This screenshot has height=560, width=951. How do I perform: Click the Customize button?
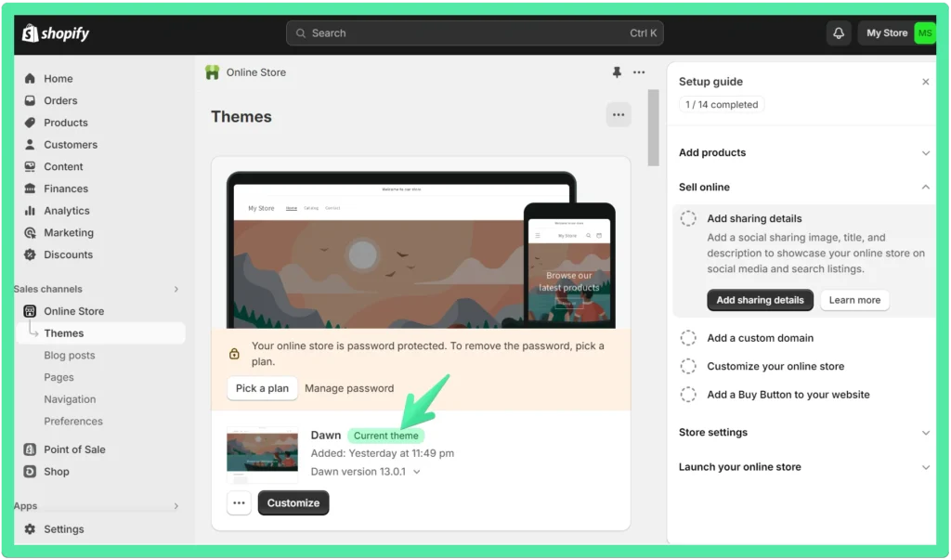coord(293,503)
